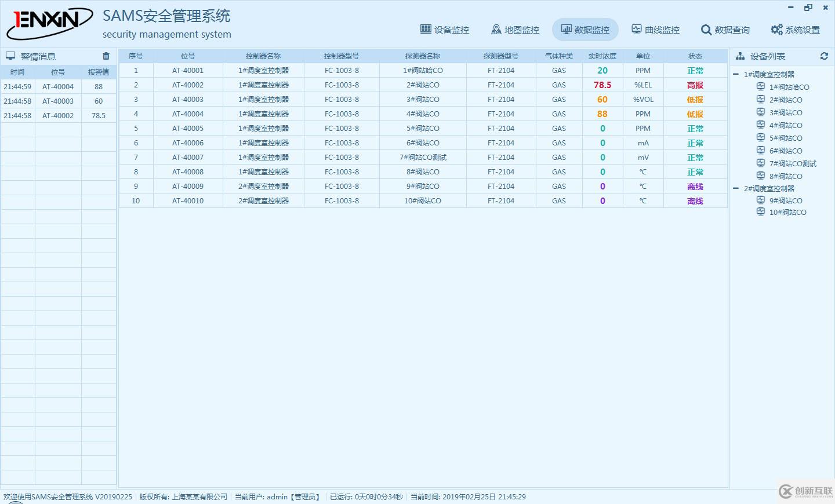Click the %VOL unit cell
The width and height of the screenshot is (835, 504).
643,100
